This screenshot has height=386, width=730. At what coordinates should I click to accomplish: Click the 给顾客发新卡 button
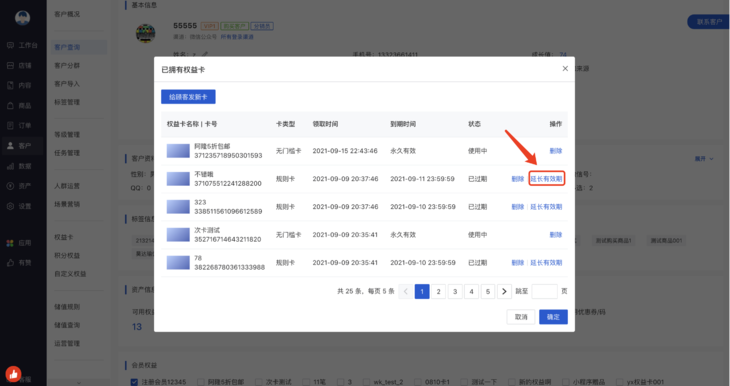pyautogui.click(x=188, y=97)
